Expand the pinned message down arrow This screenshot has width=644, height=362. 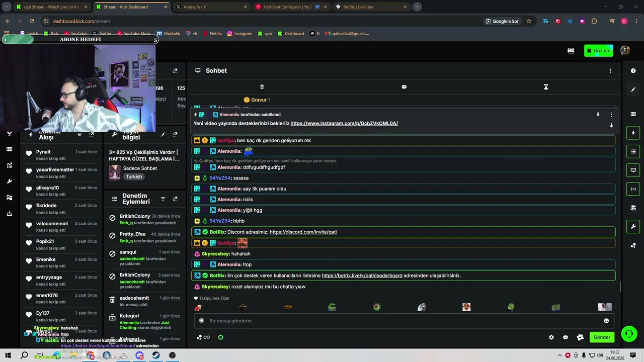pyautogui.click(x=611, y=125)
